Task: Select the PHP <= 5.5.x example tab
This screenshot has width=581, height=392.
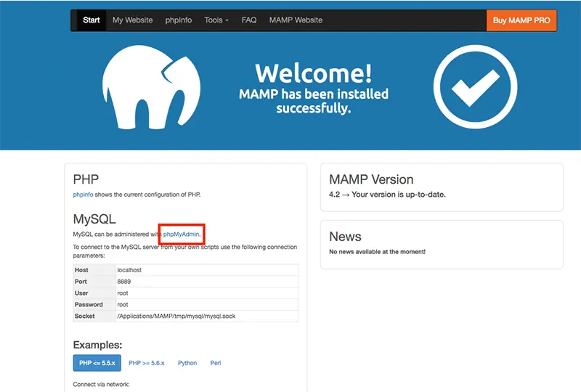Action: point(97,363)
